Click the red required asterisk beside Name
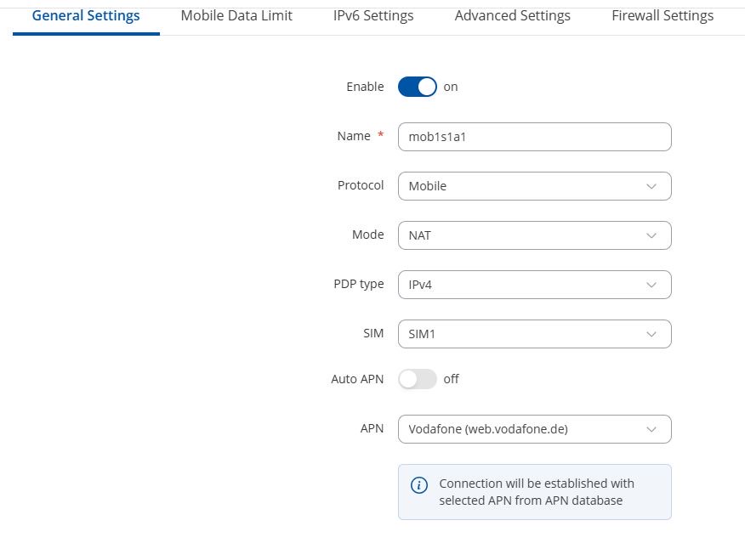The height and width of the screenshot is (560, 745). [380, 135]
